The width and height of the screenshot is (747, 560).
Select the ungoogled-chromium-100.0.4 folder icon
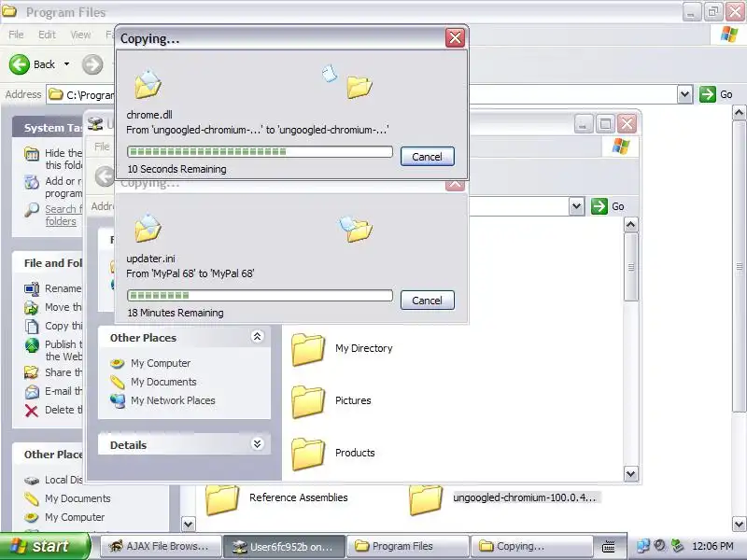click(x=426, y=499)
